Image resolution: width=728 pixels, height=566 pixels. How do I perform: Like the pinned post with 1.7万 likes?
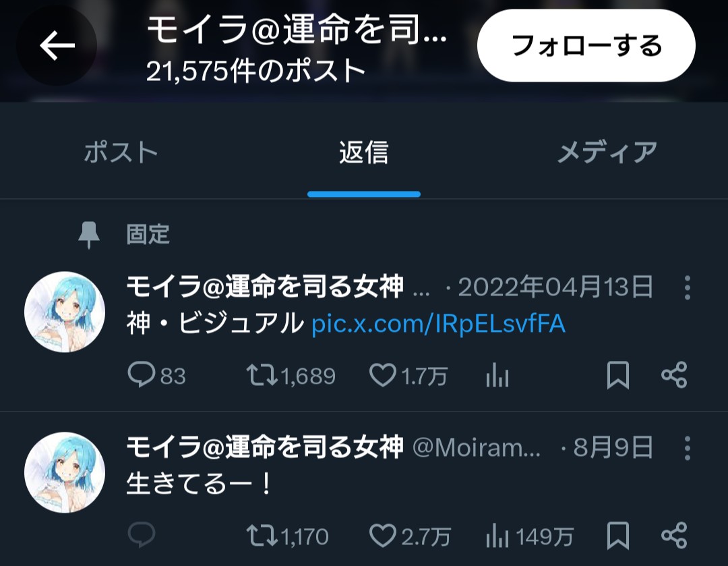point(383,375)
